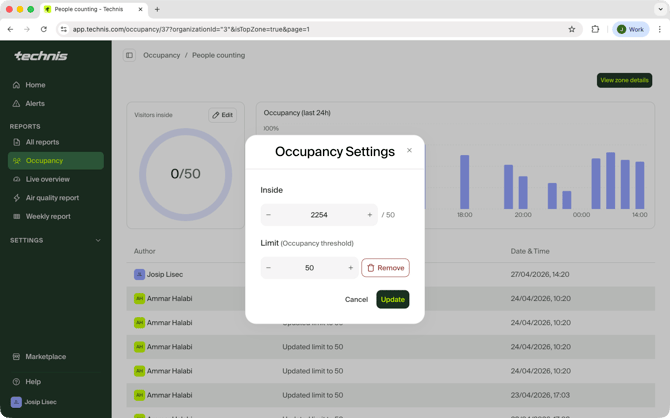
Task: Toggle the sidebar panel icon
Action: coord(129,55)
